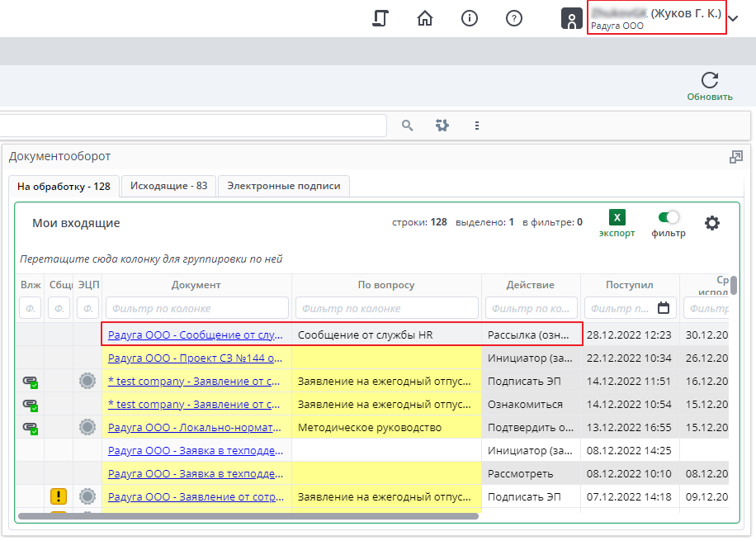Click the document scroll icon in header
The width and height of the screenshot is (756, 541).
[380, 18]
